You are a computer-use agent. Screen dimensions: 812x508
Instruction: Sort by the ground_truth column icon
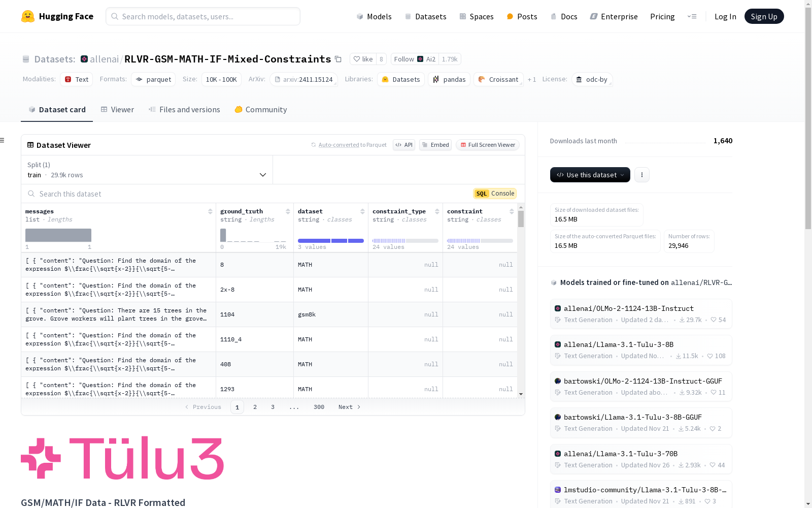[x=288, y=211]
